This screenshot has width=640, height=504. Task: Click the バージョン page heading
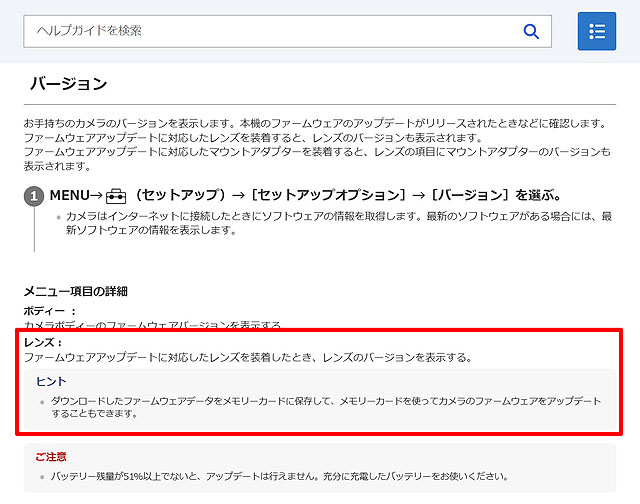(68, 84)
